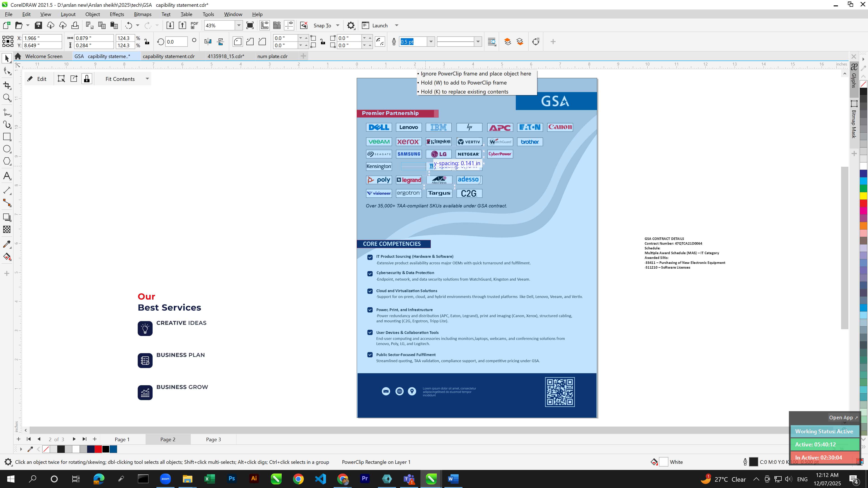Screen dimensions: 868x488
Task: Select the Color Eyedropper tool
Action: (x=7, y=244)
